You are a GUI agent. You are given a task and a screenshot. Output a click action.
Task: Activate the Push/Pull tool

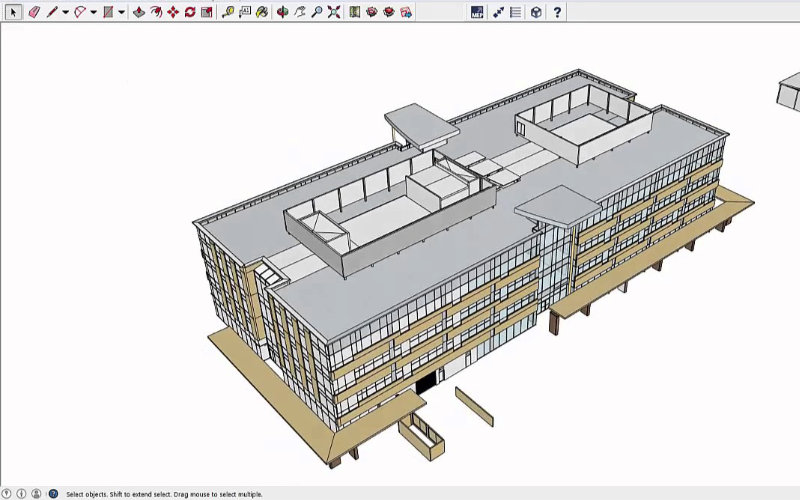click(x=139, y=12)
